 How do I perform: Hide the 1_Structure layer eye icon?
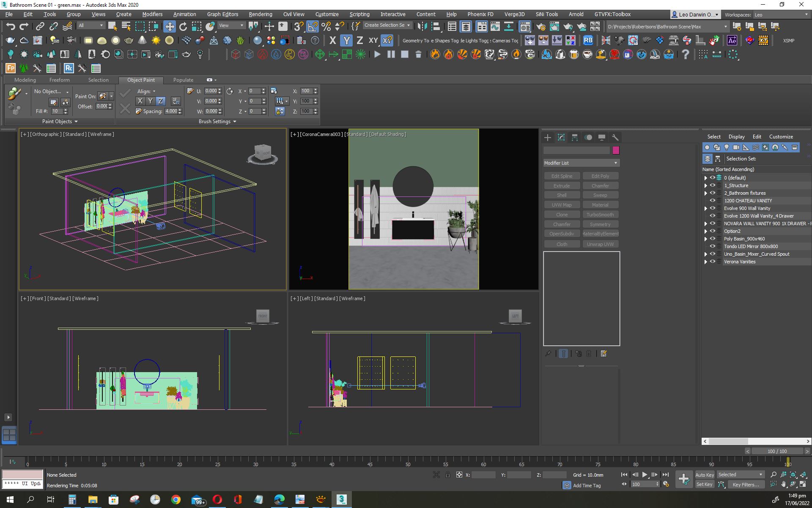tap(713, 185)
